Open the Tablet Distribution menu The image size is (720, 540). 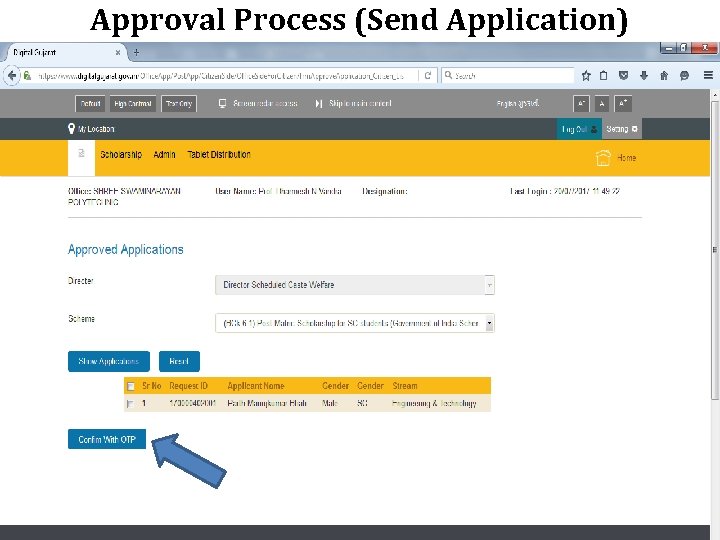point(219,155)
